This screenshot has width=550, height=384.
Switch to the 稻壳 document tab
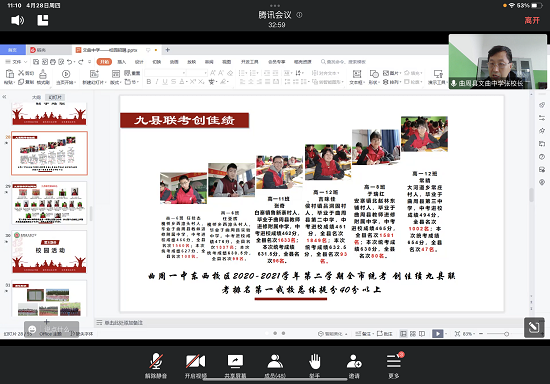(48, 50)
